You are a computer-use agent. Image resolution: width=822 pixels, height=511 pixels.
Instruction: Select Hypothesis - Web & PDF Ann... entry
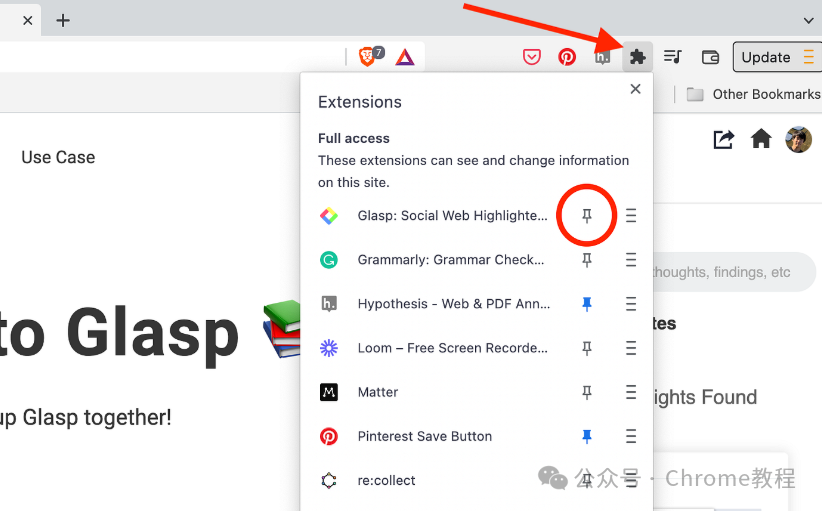point(454,303)
